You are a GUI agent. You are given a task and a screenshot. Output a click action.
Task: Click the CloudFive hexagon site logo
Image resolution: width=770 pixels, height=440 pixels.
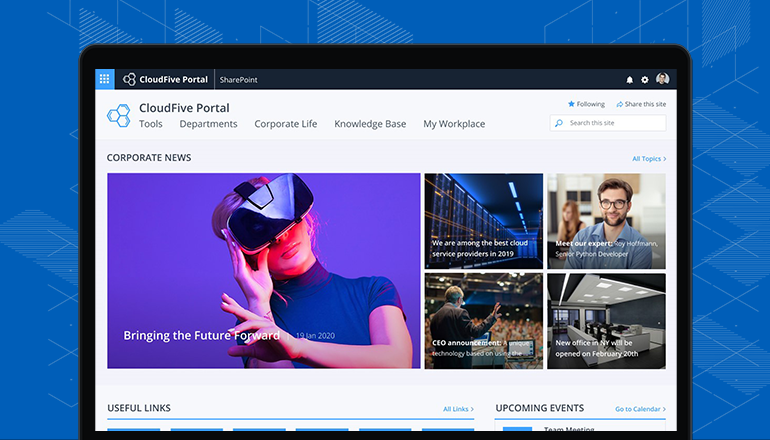(x=119, y=115)
